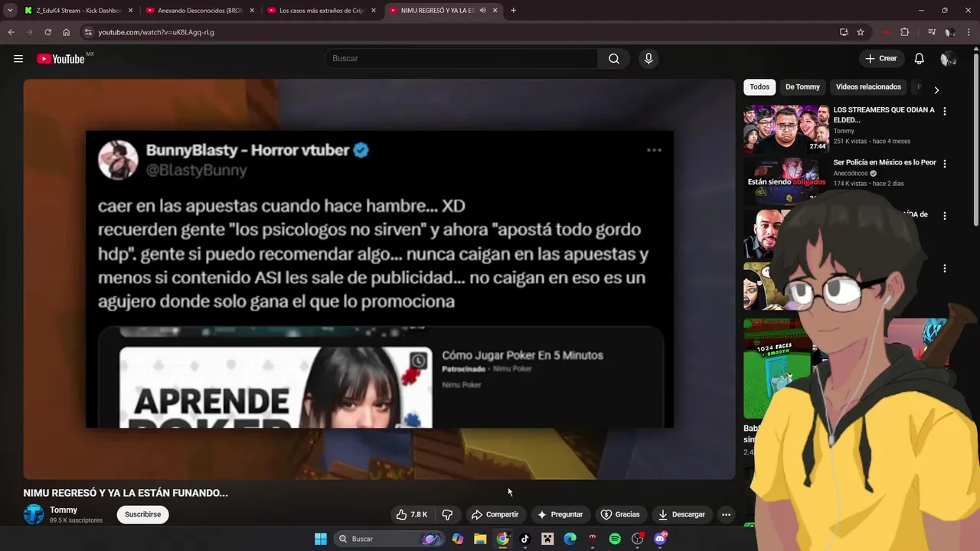This screenshot has height=551, width=980.
Task: Open the browser extensions puzzle icon
Action: pyautogui.click(x=905, y=32)
